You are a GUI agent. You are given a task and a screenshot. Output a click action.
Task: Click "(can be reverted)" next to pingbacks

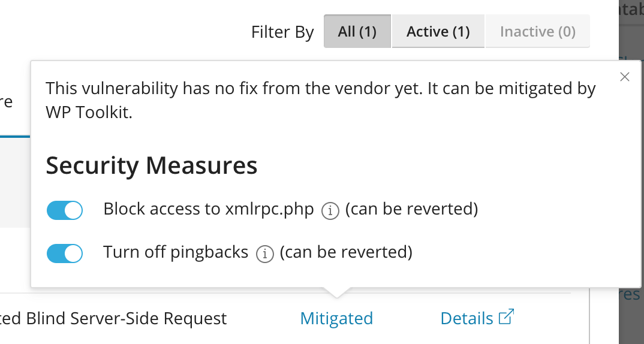(x=346, y=252)
